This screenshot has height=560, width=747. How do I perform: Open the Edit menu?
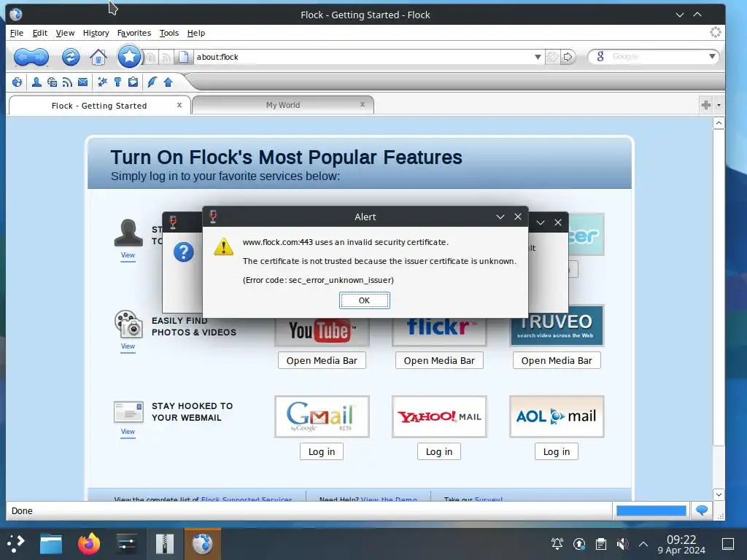tap(39, 33)
